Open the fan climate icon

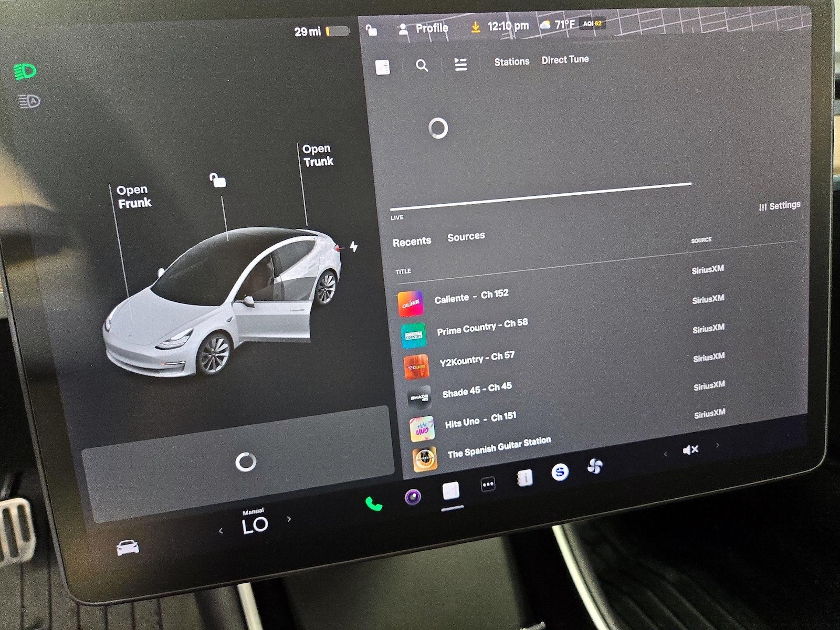595,466
